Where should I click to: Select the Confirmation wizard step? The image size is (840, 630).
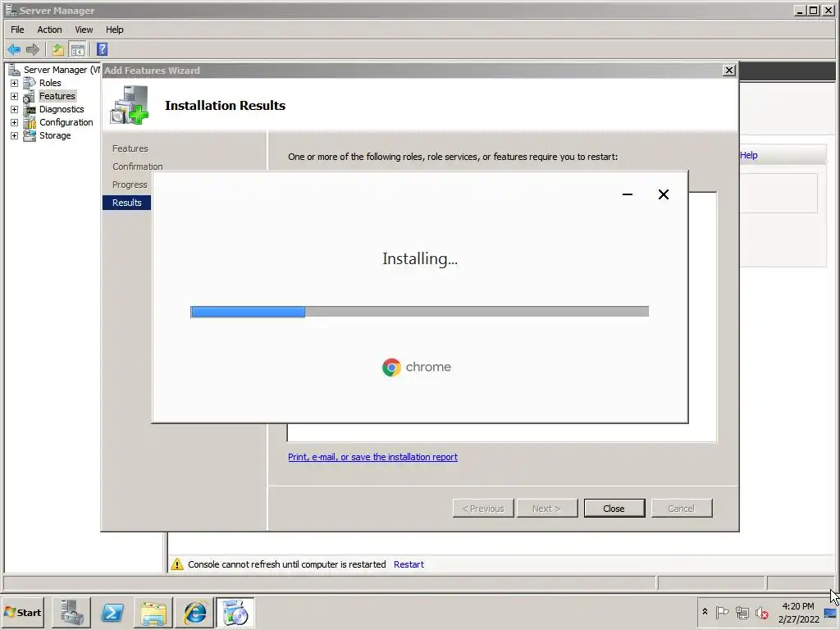138,167
